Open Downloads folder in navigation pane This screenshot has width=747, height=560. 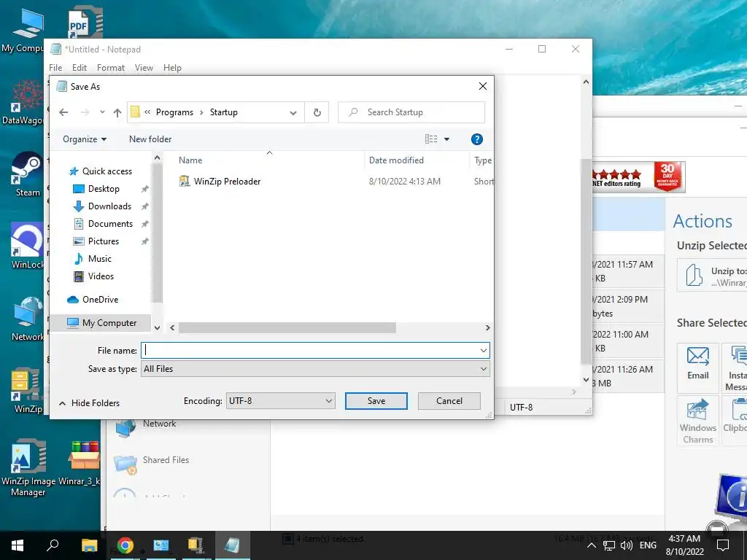pos(109,206)
